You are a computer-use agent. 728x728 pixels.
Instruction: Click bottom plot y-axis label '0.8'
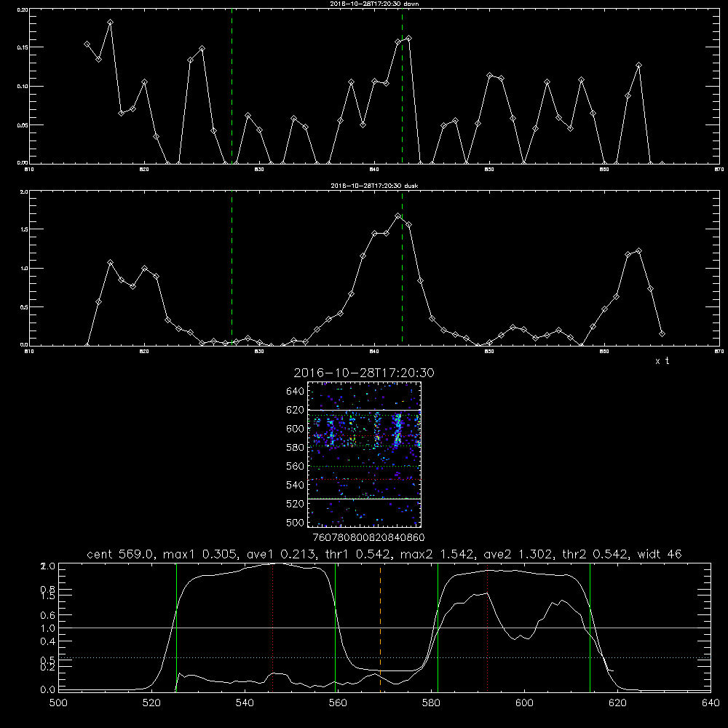coord(48,589)
